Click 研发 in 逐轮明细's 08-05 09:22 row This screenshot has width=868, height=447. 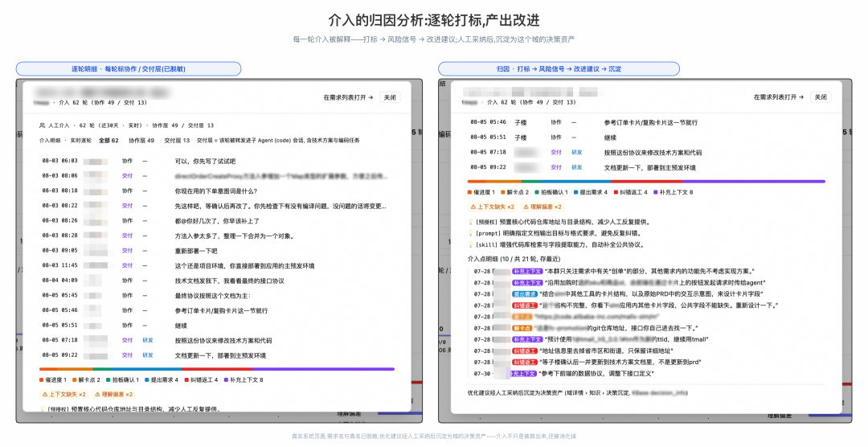pyautogui.click(x=148, y=355)
